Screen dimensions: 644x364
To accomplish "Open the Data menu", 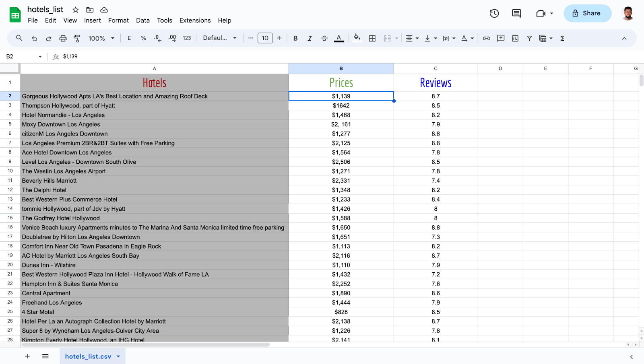I will [x=143, y=20].
